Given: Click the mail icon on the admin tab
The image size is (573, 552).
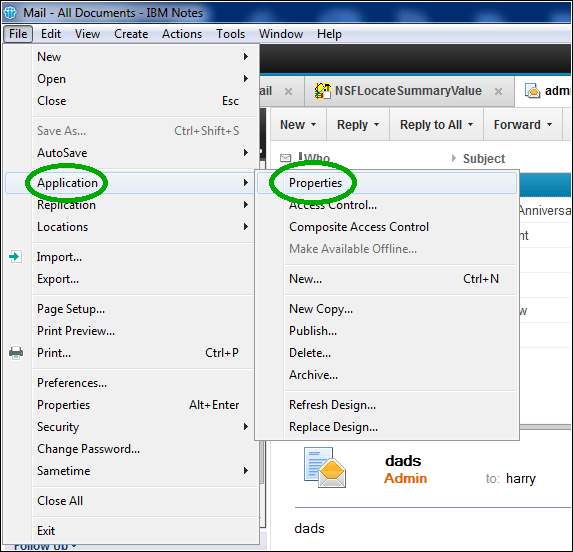Looking at the screenshot, I should pyautogui.click(x=532, y=91).
